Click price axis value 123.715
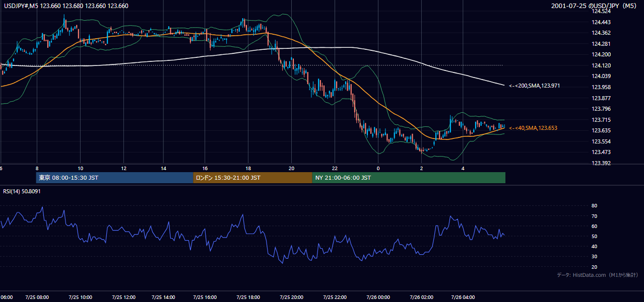The height and width of the screenshot is (302, 644). pos(601,120)
